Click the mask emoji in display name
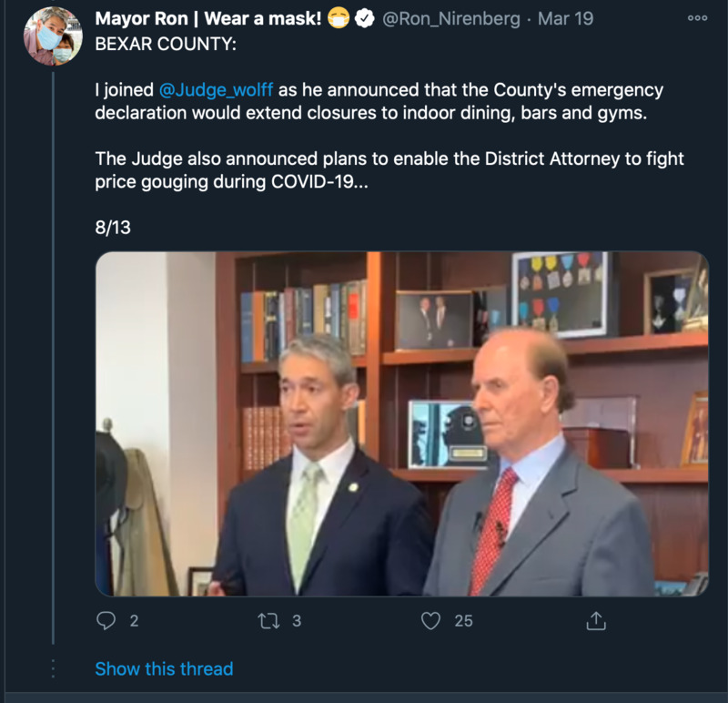728x703 pixels. 339,19
